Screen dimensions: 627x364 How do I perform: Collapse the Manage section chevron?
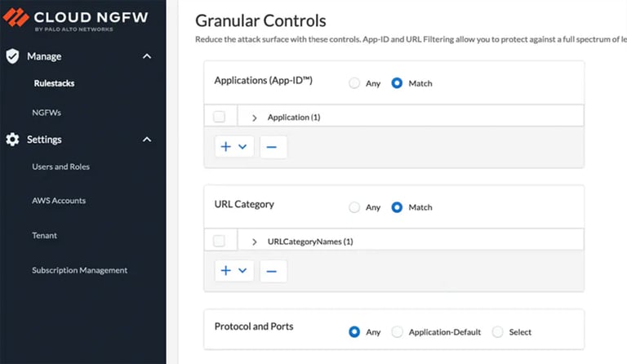click(x=147, y=56)
